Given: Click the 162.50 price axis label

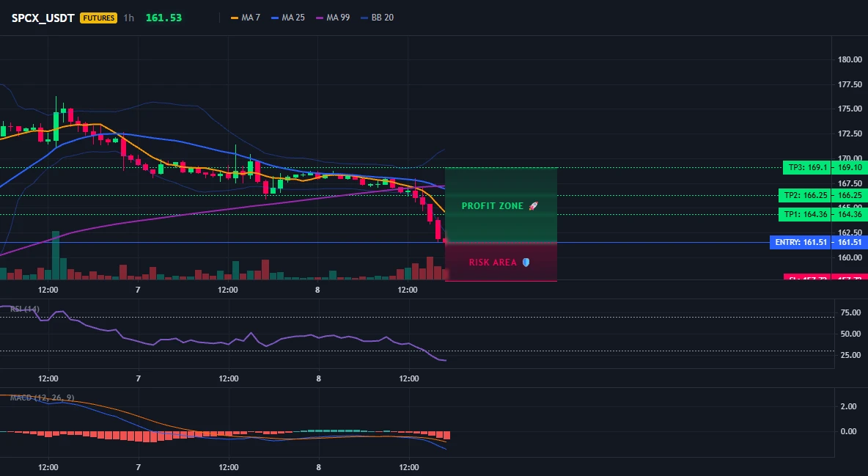Looking at the screenshot, I should tap(850, 232).
